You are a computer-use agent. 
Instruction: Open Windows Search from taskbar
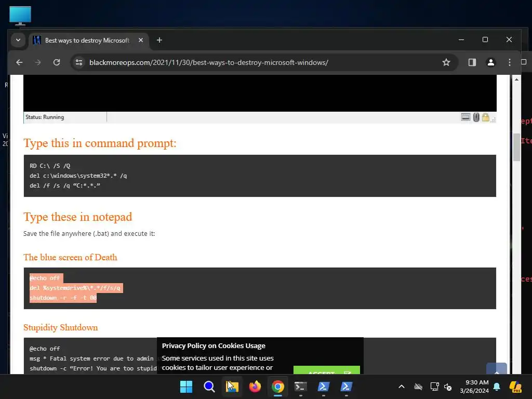point(209,387)
